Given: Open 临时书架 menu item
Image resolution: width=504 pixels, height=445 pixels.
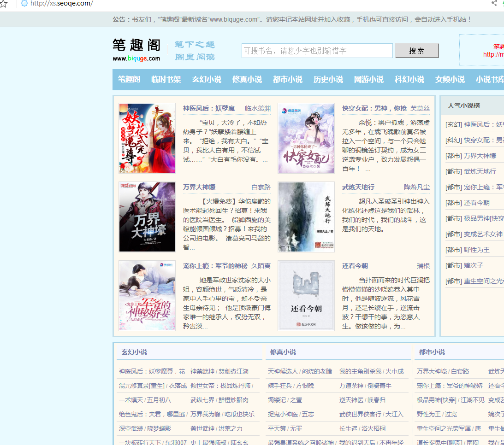Looking at the screenshot, I should pos(166,79).
